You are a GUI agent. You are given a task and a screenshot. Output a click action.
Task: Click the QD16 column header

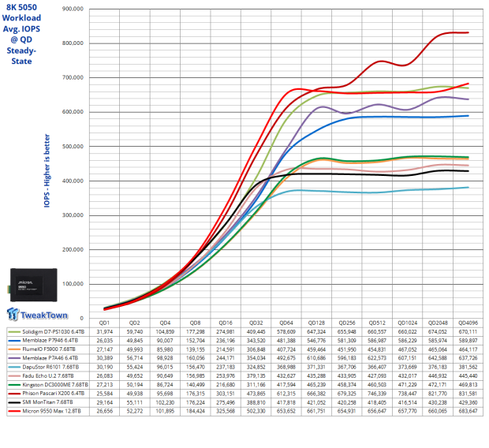[x=226, y=323]
